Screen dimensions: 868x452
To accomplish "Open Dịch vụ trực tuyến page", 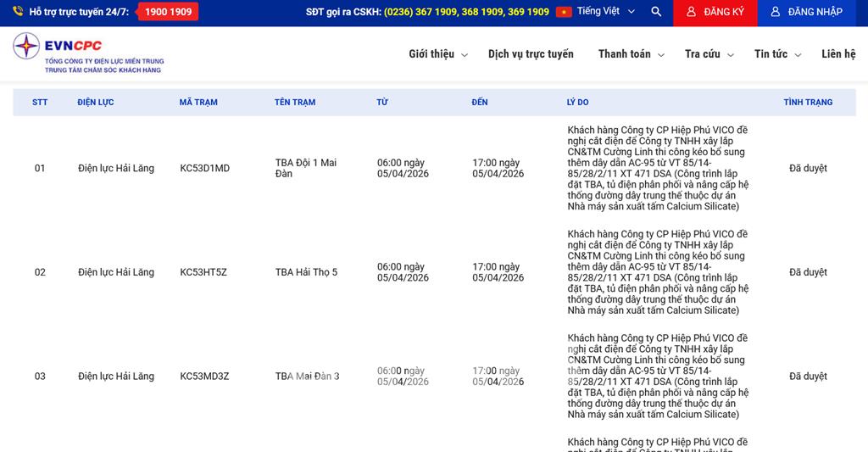I will coord(531,54).
